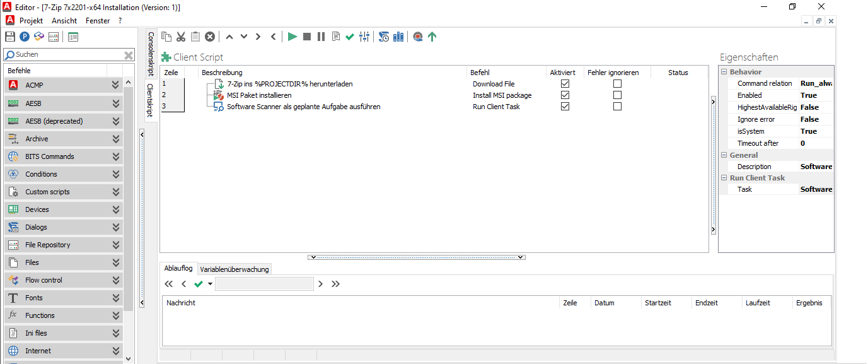Pause the script execution

click(x=321, y=37)
